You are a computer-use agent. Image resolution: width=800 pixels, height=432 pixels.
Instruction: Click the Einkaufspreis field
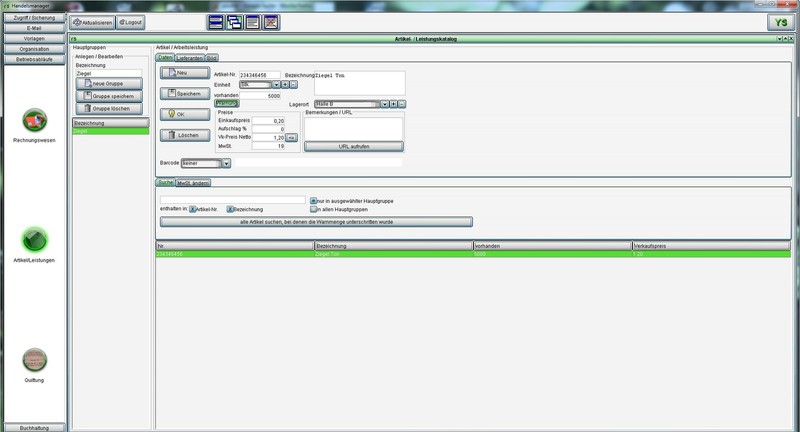268,121
